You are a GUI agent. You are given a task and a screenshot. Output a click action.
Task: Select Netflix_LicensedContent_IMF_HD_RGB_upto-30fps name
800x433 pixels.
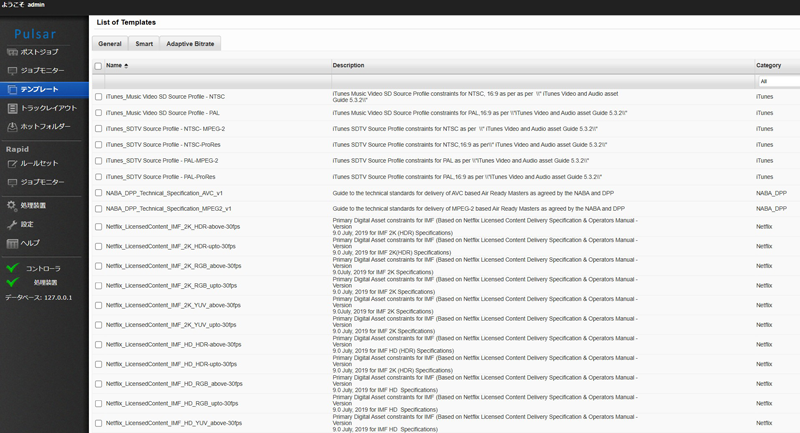(x=172, y=403)
